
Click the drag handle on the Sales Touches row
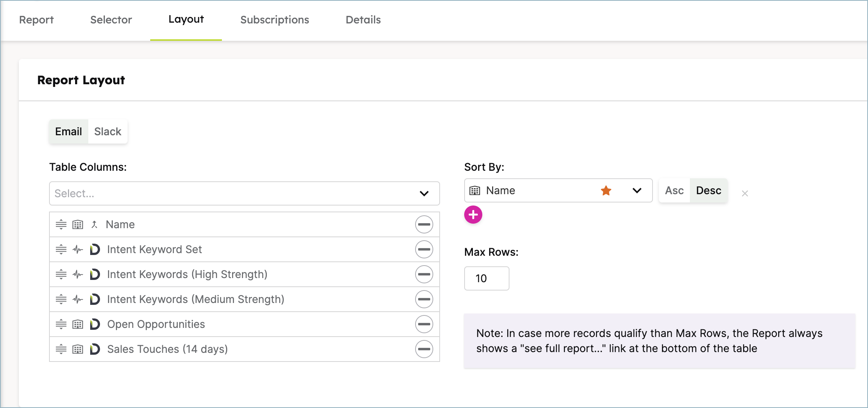[x=61, y=349]
